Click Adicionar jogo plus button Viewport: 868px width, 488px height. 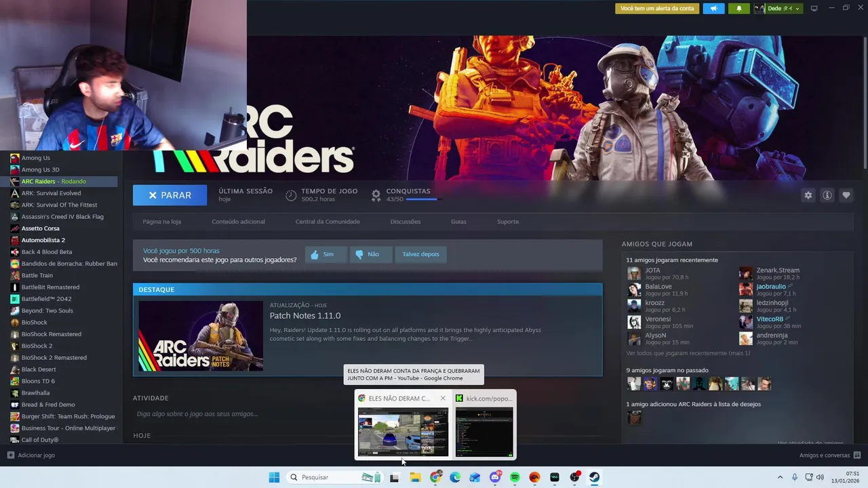click(11, 455)
